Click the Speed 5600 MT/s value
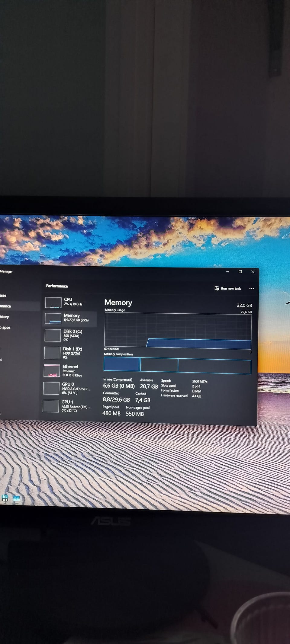 tap(200, 382)
